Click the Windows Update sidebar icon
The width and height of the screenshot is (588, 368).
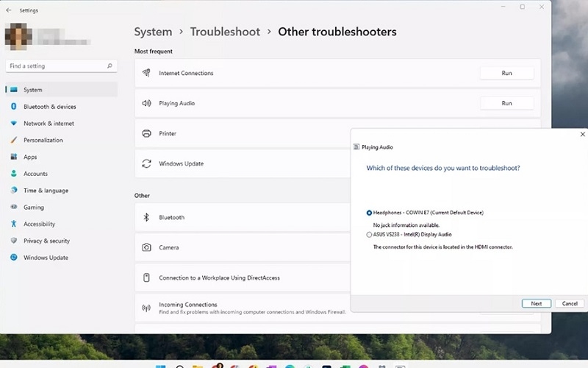[x=14, y=258]
